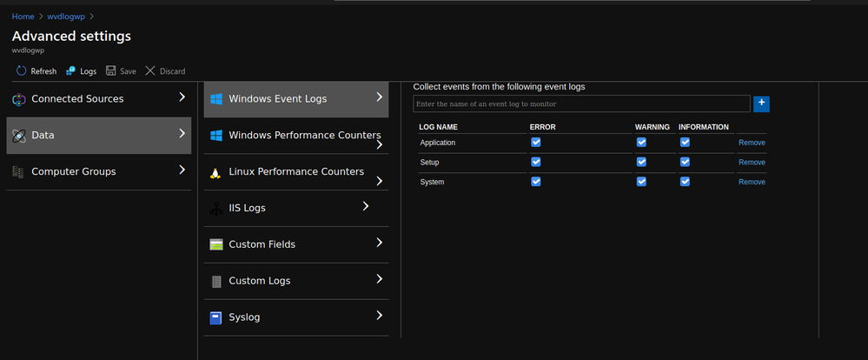Expand Connected Sources using its chevron
Screen dimensions: 868x360
182,97
